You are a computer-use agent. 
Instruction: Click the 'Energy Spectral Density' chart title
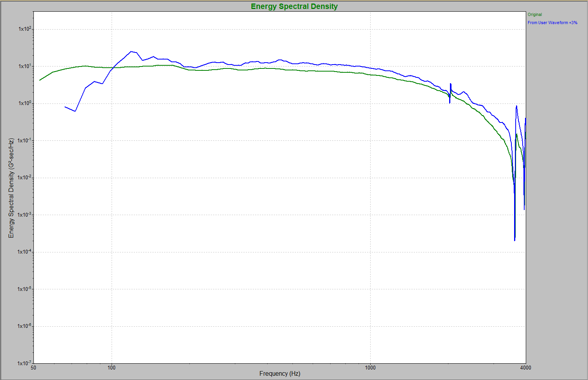click(x=294, y=6)
